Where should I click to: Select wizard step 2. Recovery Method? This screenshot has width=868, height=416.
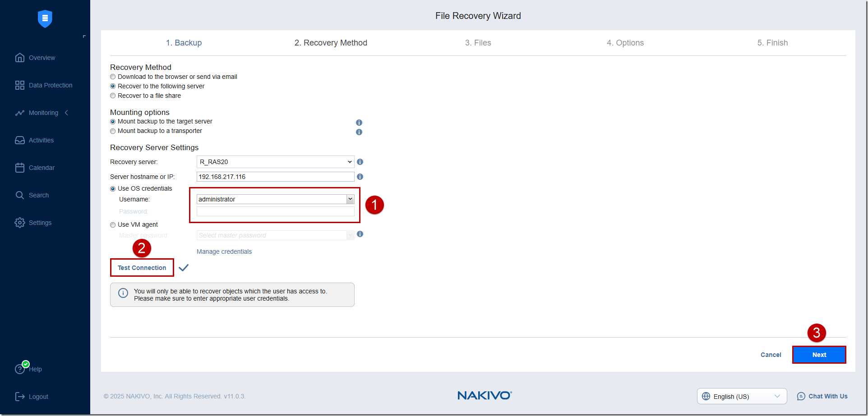(331, 43)
